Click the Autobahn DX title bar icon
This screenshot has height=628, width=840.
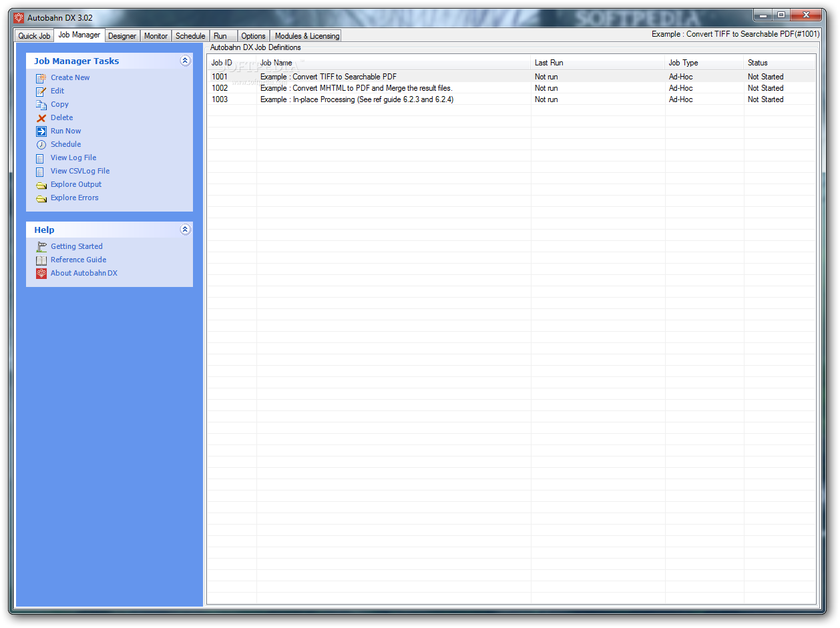(19, 18)
